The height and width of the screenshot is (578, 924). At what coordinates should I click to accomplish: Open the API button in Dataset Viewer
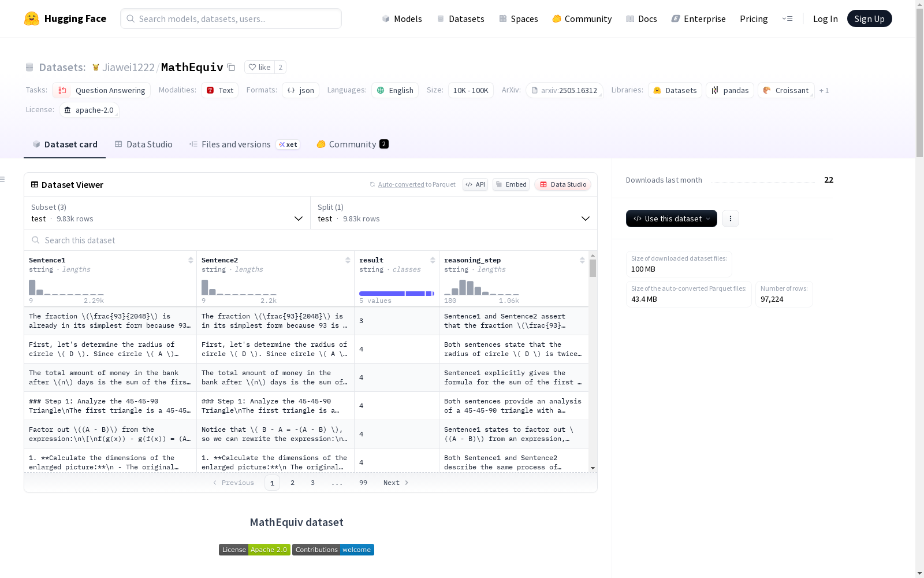point(475,184)
